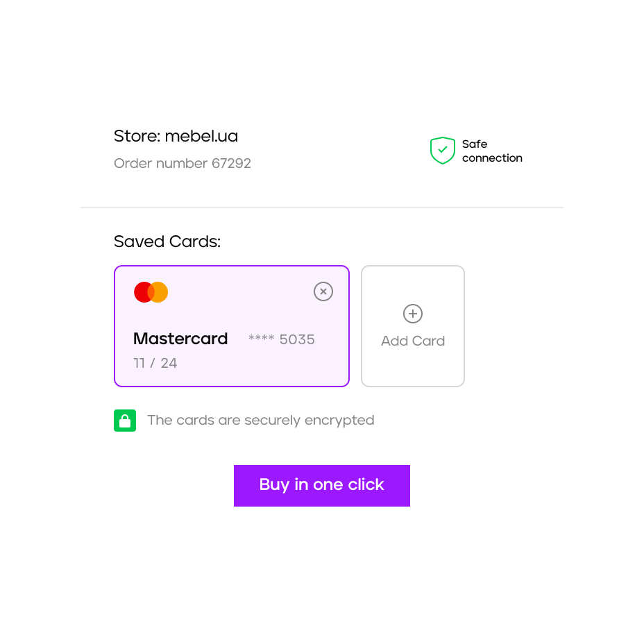Click the green padlock encryption icon
The image size is (644, 644).
(x=125, y=421)
